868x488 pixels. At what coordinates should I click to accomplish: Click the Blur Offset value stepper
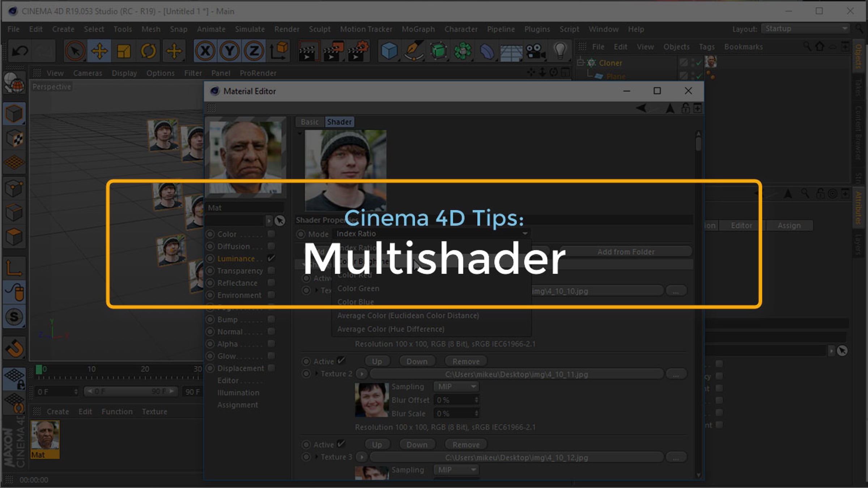click(476, 400)
